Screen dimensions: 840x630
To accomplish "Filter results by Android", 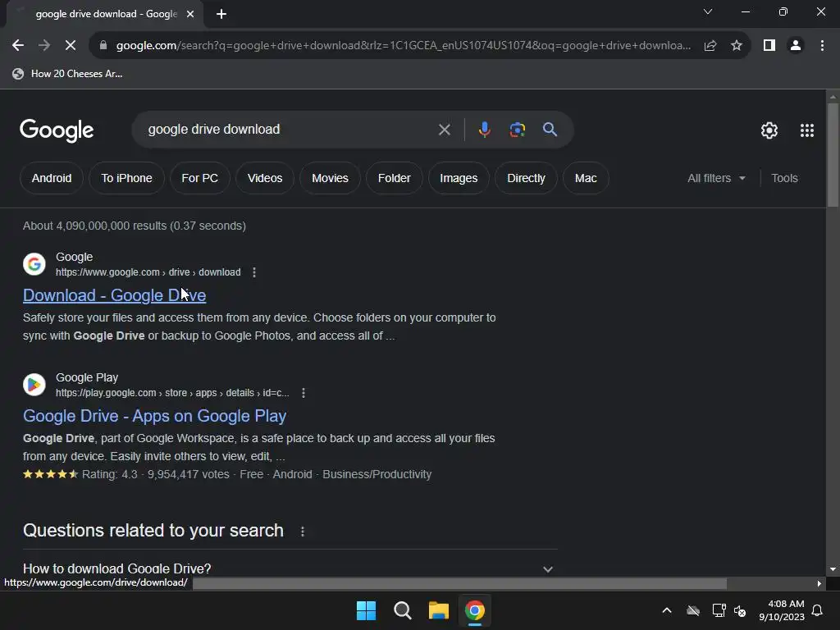I will coord(52,178).
